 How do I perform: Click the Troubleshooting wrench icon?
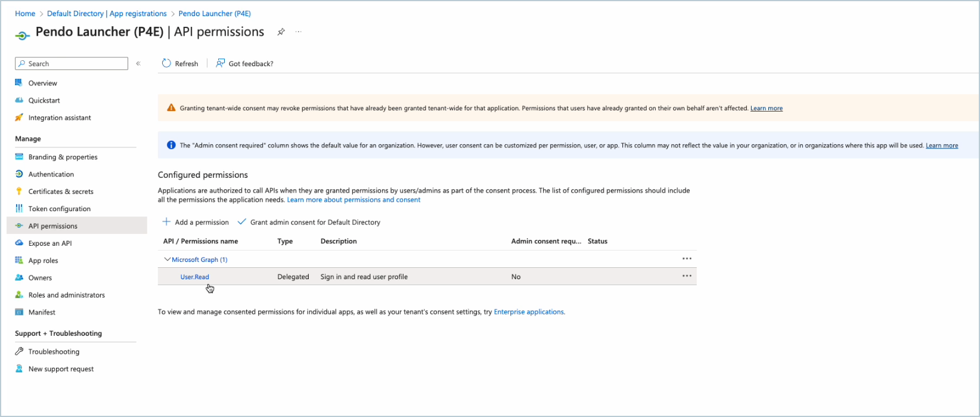[18, 351]
